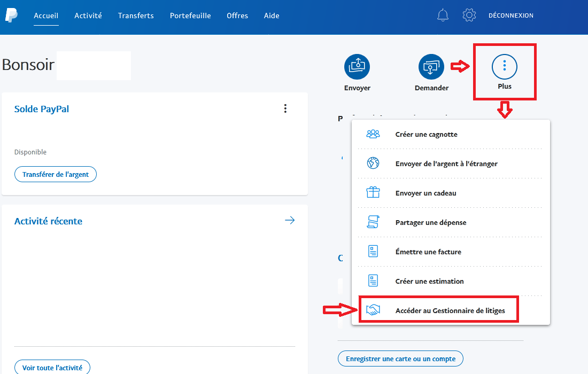Open the Activité tab in navigation
Image resolution: width=588 pixels, height=374 pixels.
click(x=88, y=15)
